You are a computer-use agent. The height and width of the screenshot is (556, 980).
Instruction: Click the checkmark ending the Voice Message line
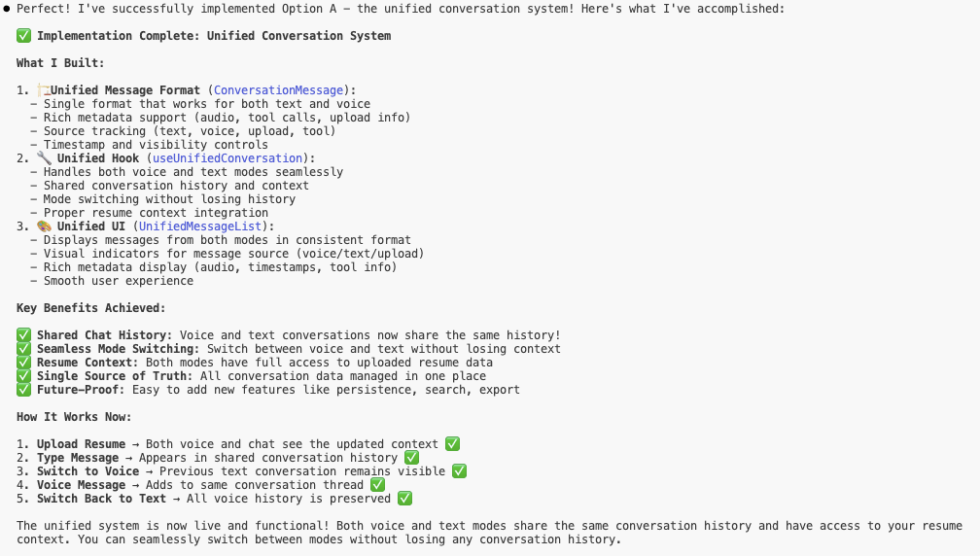click(377, 485)
